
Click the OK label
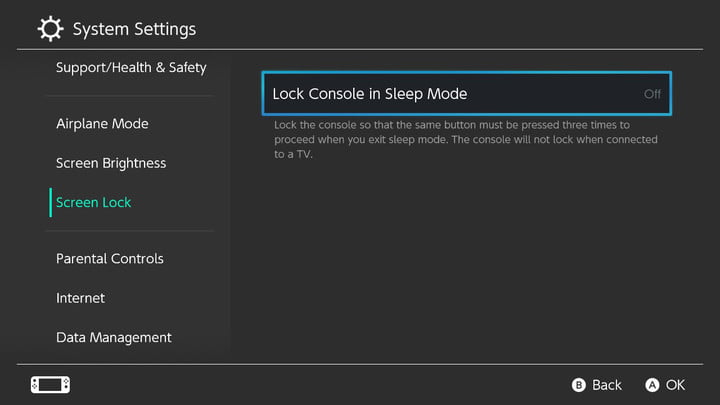[675, 385]
